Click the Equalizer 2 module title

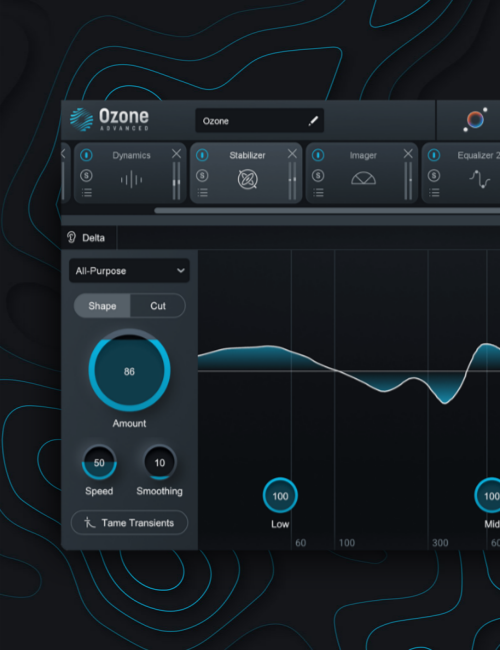pos(478,155)
